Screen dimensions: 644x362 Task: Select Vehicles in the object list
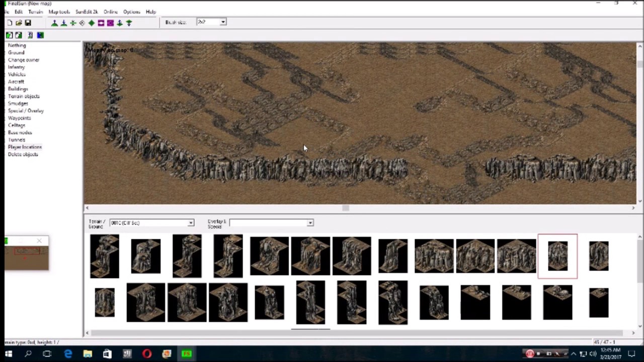[17, 74]
